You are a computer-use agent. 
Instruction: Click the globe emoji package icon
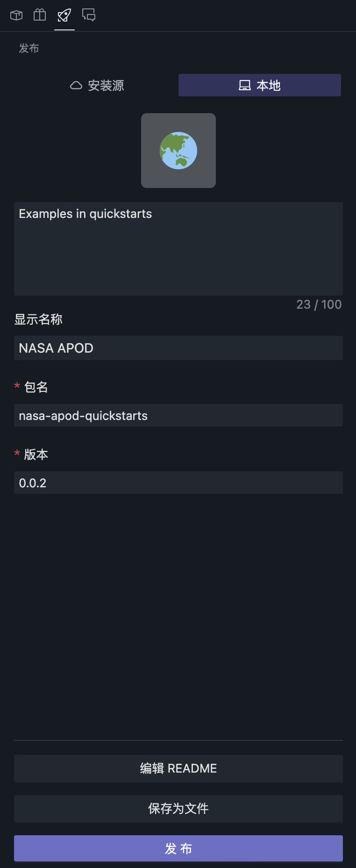(x=178, y=151)
